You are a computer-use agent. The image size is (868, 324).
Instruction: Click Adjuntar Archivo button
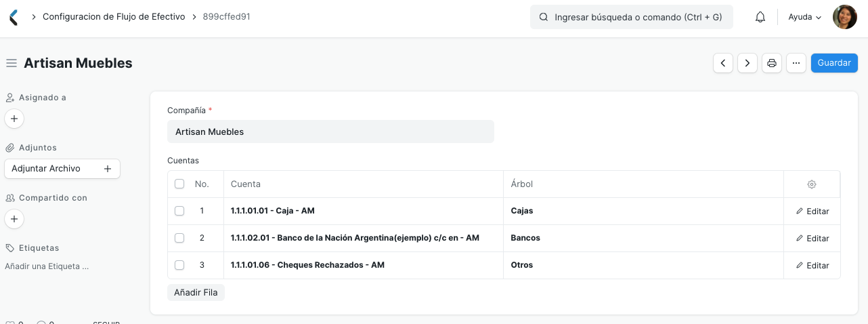tap(62, 169)
